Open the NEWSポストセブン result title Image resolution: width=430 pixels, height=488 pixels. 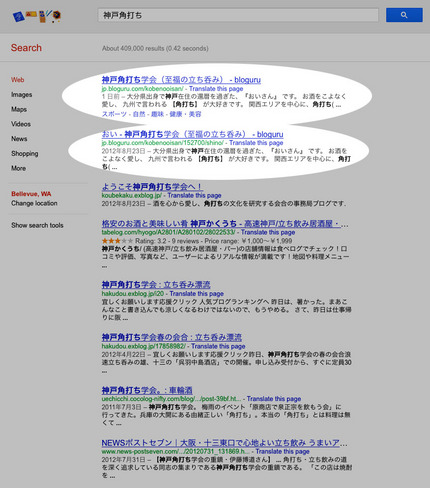[x=224, y=443]
